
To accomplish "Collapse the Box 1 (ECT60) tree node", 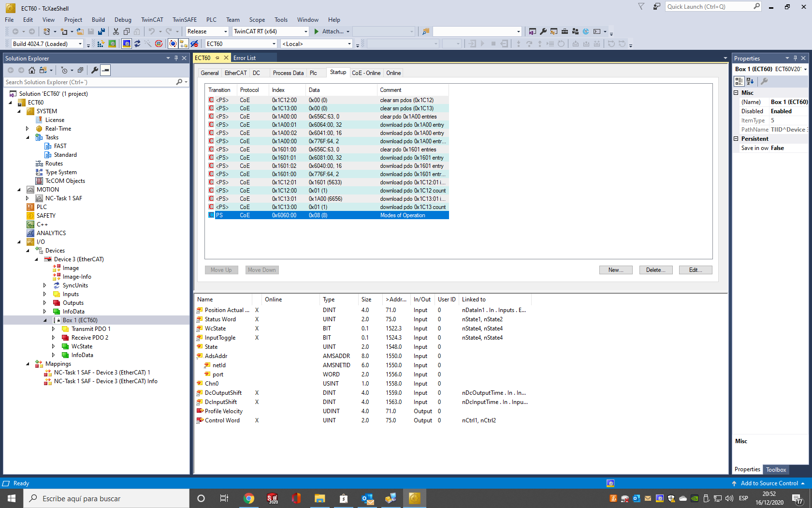I will pos(45,320).
